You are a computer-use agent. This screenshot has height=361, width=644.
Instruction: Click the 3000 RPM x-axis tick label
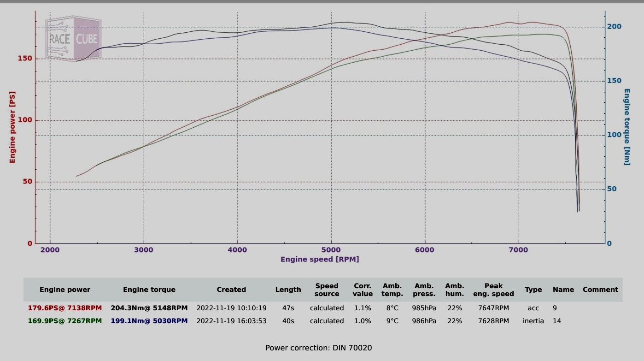[143, 250]
